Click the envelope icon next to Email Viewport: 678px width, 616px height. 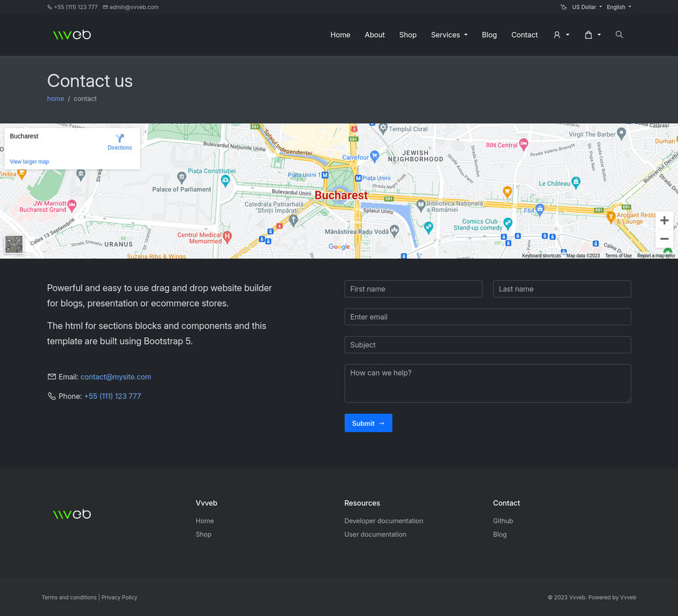(52, 377)
